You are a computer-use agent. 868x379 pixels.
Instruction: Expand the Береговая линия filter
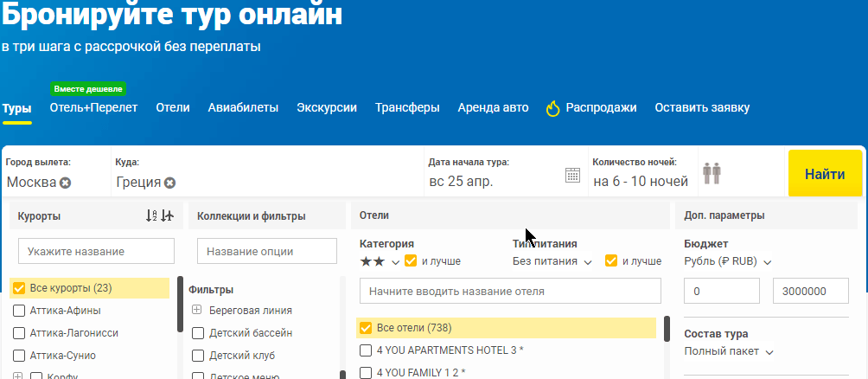pyautogui.click(x=196, y=310)
